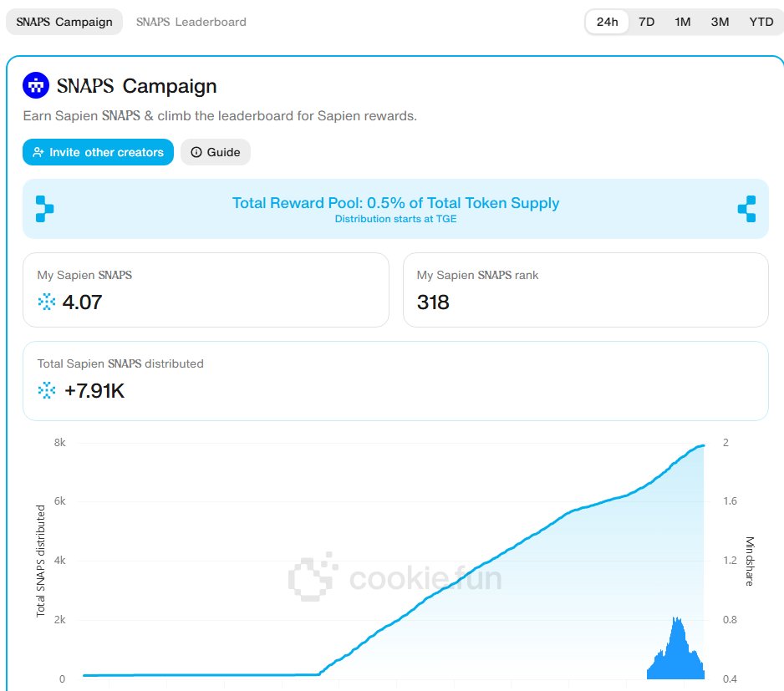The width and height of the screenshot is (784, 691).
Task: Click the snowflake icon beside 4.07
Action: tap(47, 302)
